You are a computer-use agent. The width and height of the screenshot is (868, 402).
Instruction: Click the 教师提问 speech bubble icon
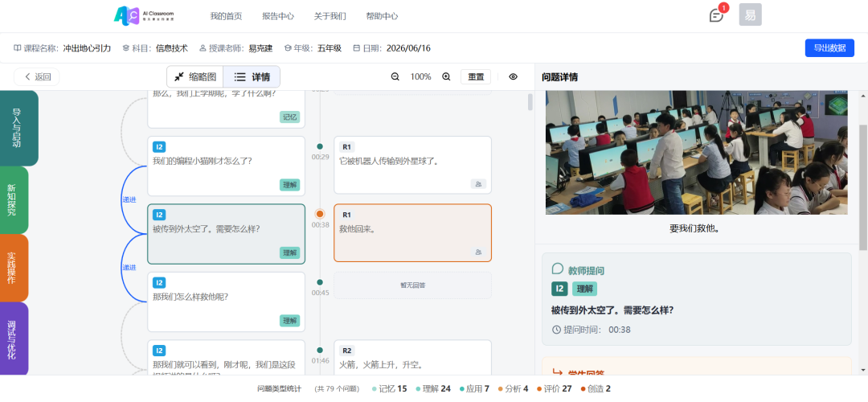tap(558, 269)
